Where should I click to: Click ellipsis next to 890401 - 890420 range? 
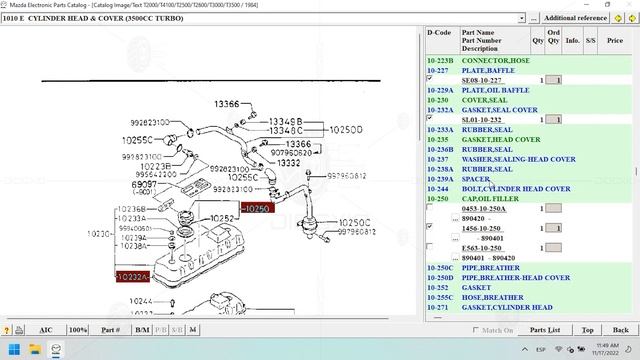point(455,258)
